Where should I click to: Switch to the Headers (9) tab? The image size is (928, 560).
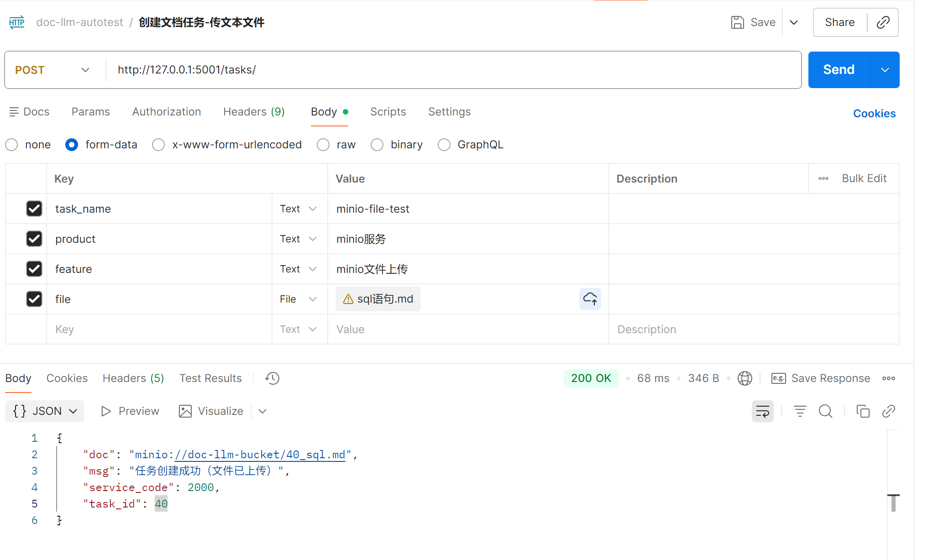pyautogui.click(x=254, y=112)
